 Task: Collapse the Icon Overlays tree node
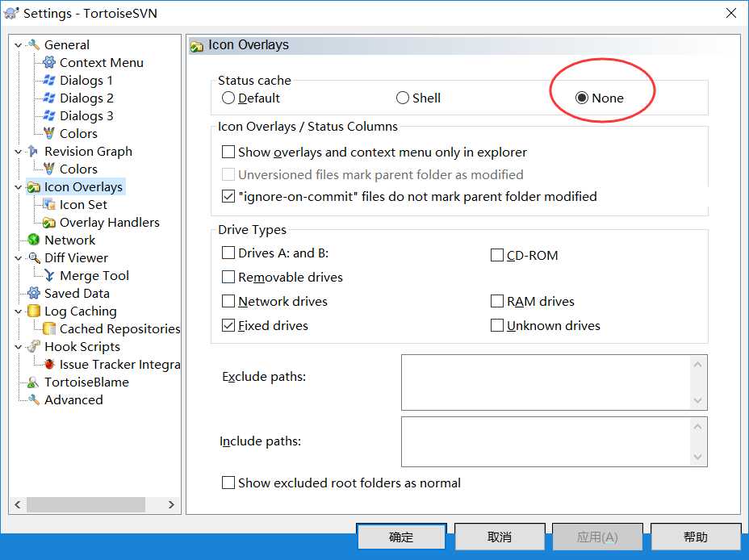18,187
